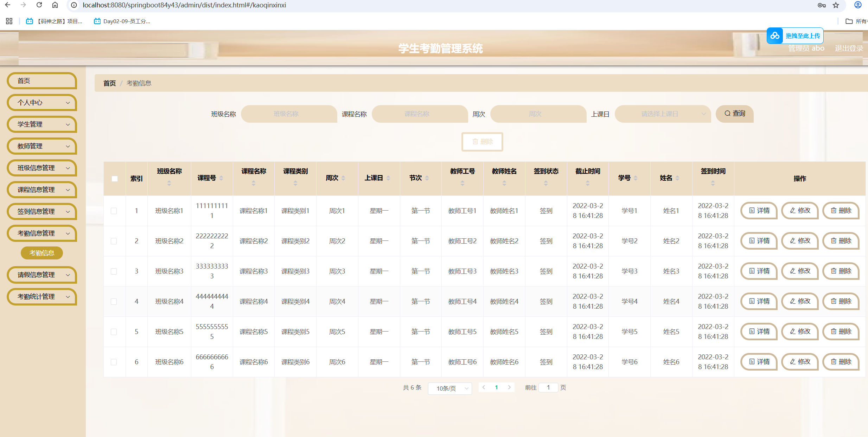Check the row for 班级名称1

[x=114, y=211]
